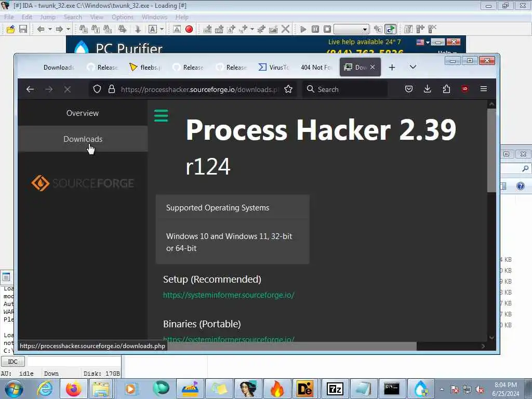Image resolution: width=532 pixels, height=399 pixels.
Task: Click the IDC button in IDA
Action: point(12,362)
